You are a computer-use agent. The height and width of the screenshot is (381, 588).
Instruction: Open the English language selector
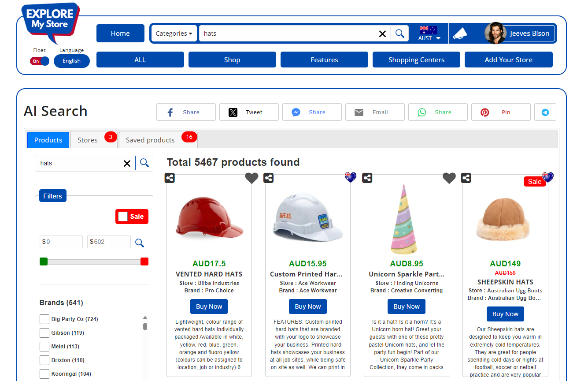pos(71,61)
